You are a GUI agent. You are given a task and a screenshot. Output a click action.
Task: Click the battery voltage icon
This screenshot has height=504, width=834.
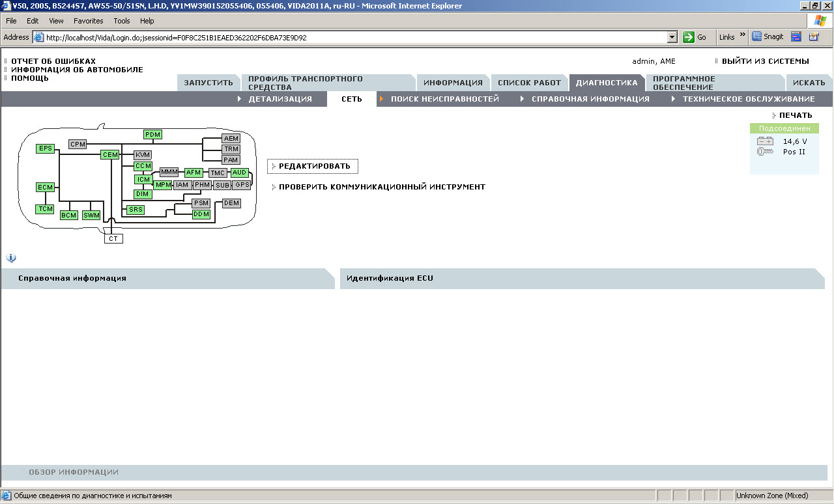765,141
